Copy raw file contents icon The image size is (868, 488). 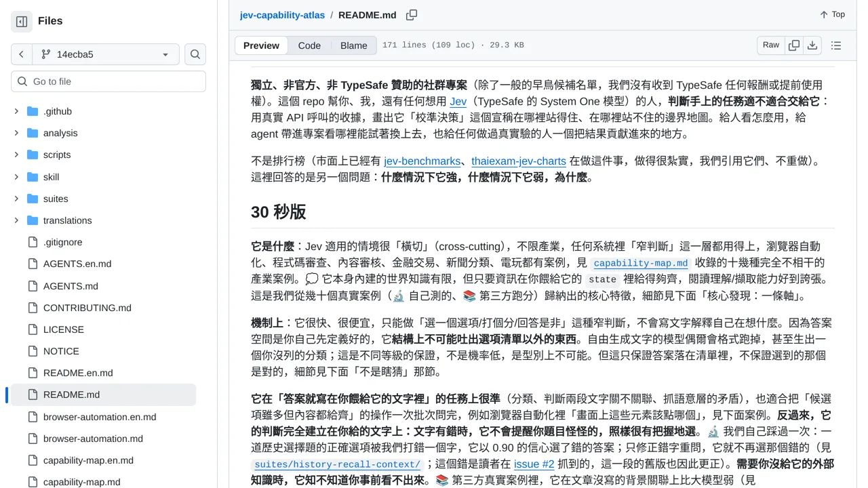794,45
